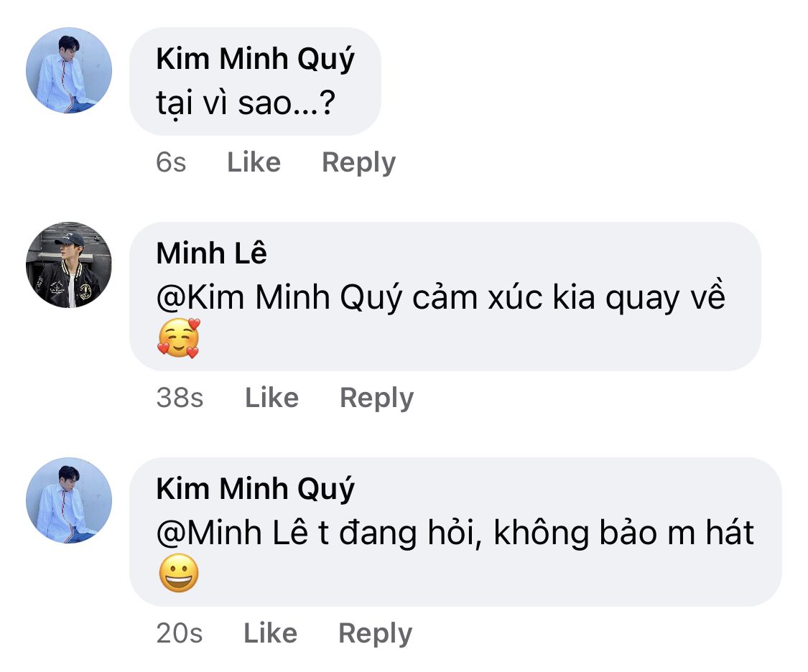This screenshot has width=808, height=672.
Task: Like the "tại vì sao...?" comment
Action: (x=254, y=162)
